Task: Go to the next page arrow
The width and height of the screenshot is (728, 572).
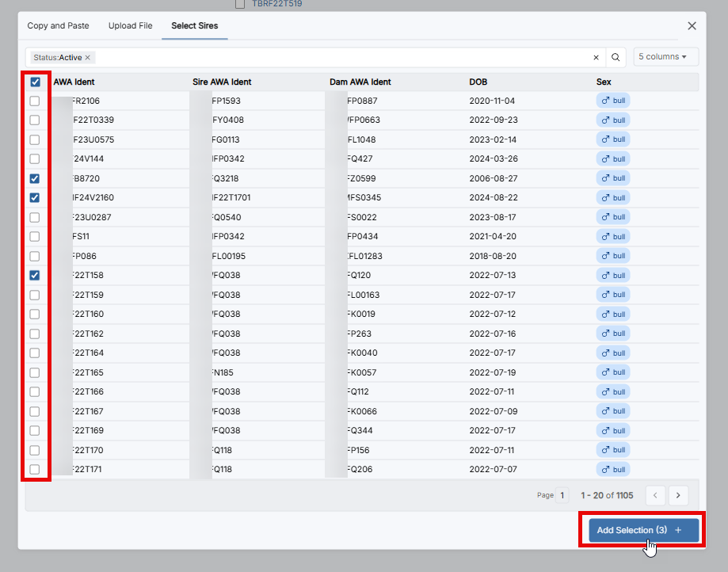Action: click(x=678, y=495)
